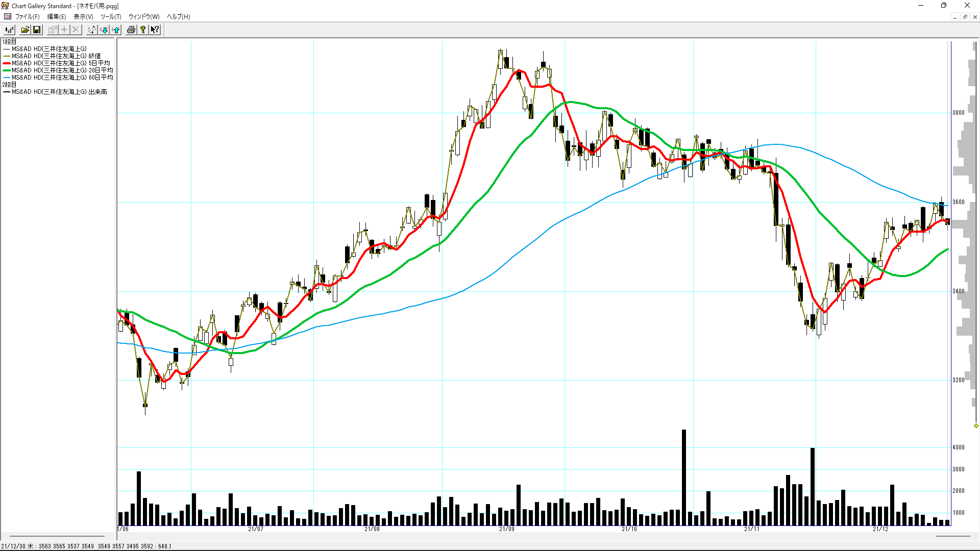Click the rotating candlestick switch icon
980x551 pixels.
tap(91, 30)
